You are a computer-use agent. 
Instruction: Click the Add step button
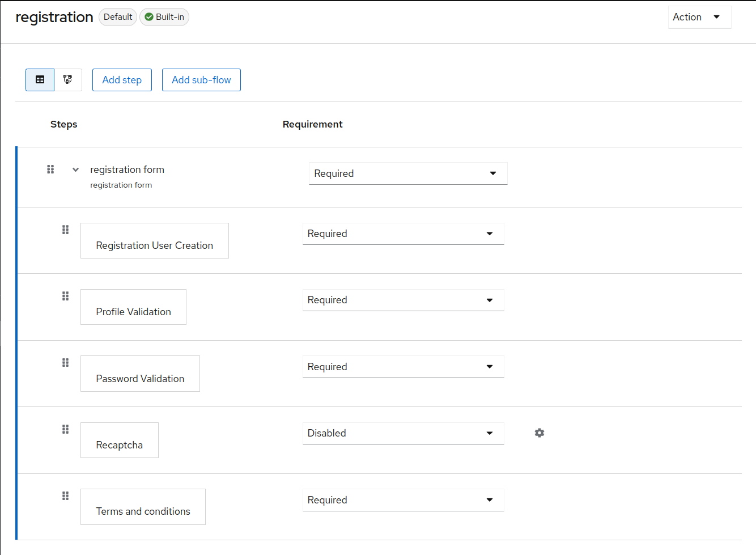(x=122, y=80)
